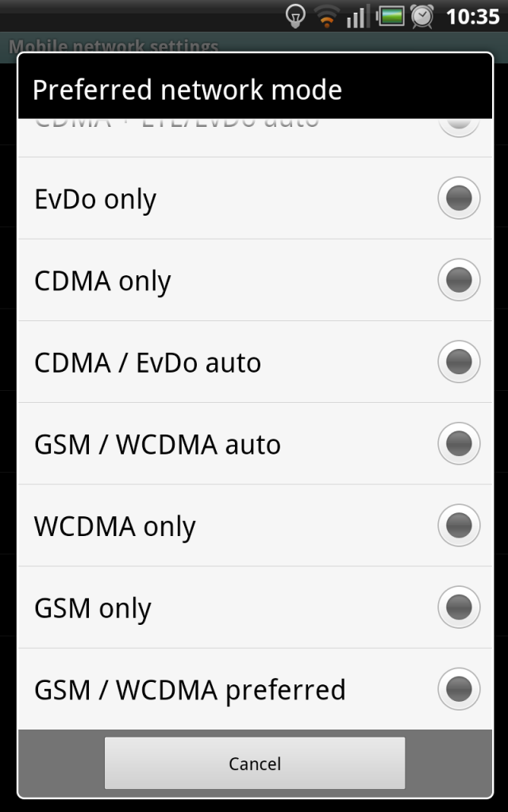Choose GSM / WCDMA preferred radio button
Screen dimensions: 508x812
click(x=459, y=689)
